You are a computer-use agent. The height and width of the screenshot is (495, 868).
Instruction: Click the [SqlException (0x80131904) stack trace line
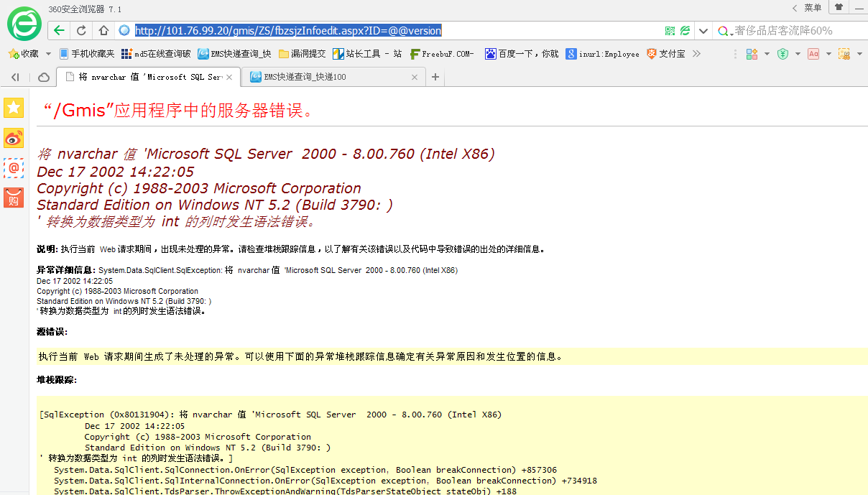270,415
